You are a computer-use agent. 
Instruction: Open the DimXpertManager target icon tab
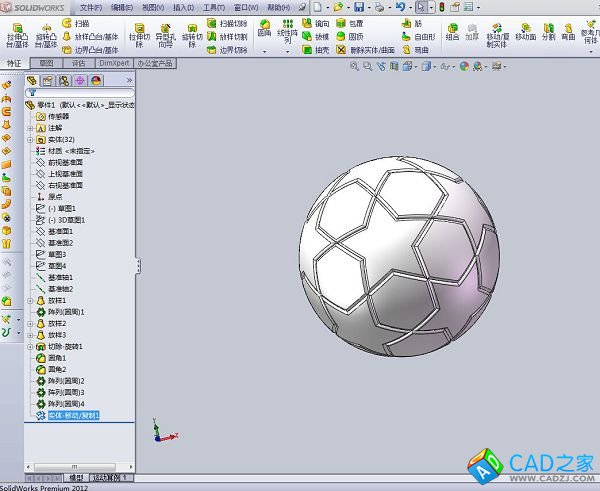[x=78, y=80]
